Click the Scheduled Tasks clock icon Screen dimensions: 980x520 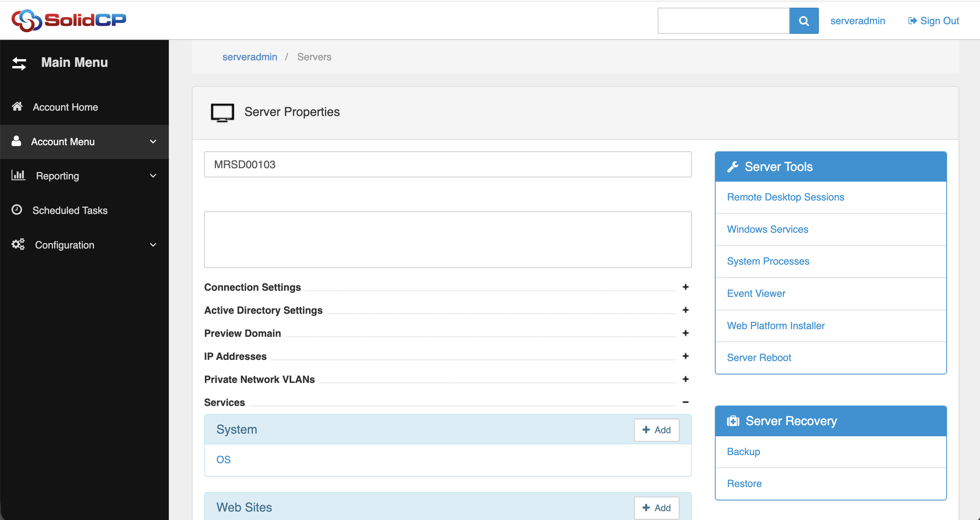pyautogui.click(x=17, y=210)
